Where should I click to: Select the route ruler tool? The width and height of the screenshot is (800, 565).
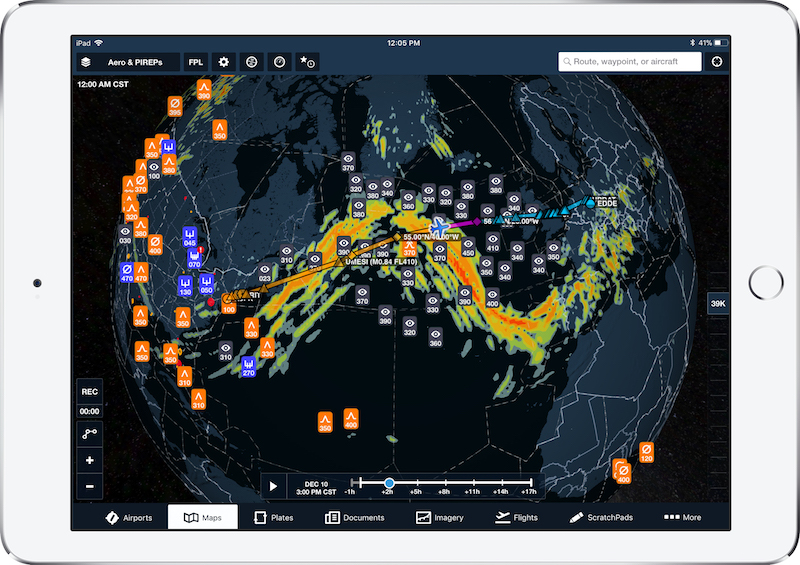coord(90,435)
